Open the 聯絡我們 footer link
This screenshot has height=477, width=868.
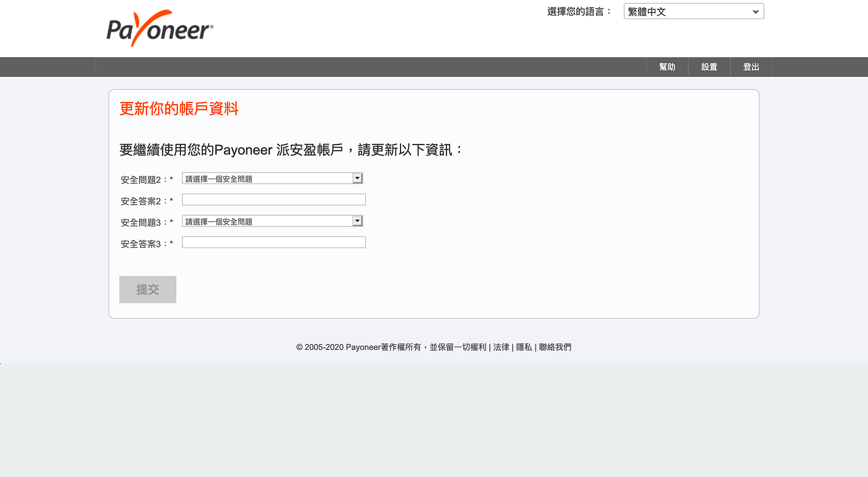pos(555,347)
